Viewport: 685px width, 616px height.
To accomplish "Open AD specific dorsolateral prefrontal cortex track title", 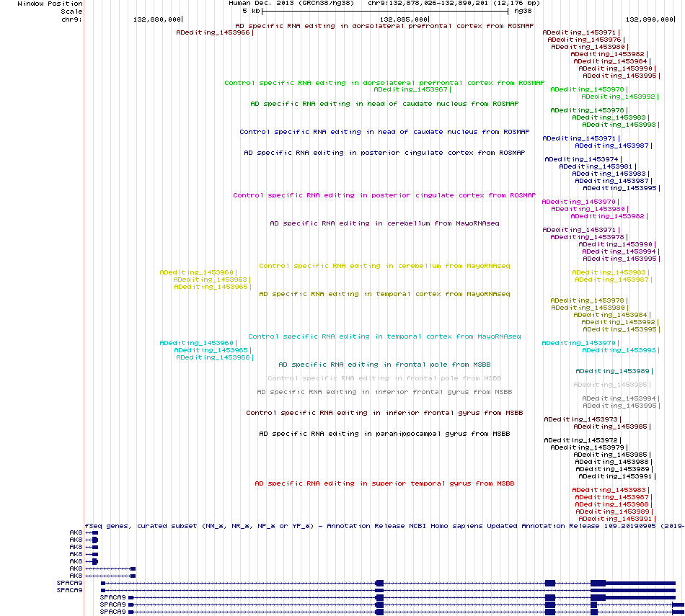I will 384,26.
